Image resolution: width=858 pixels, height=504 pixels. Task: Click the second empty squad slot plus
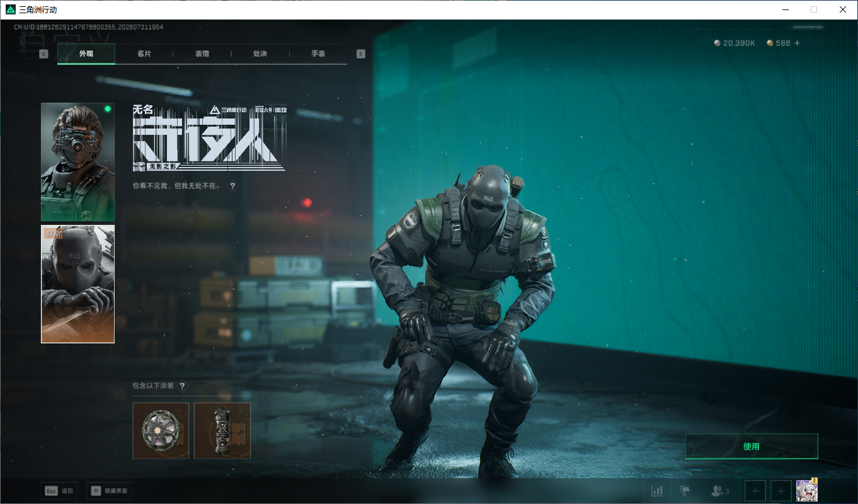[x=781, y=491]
